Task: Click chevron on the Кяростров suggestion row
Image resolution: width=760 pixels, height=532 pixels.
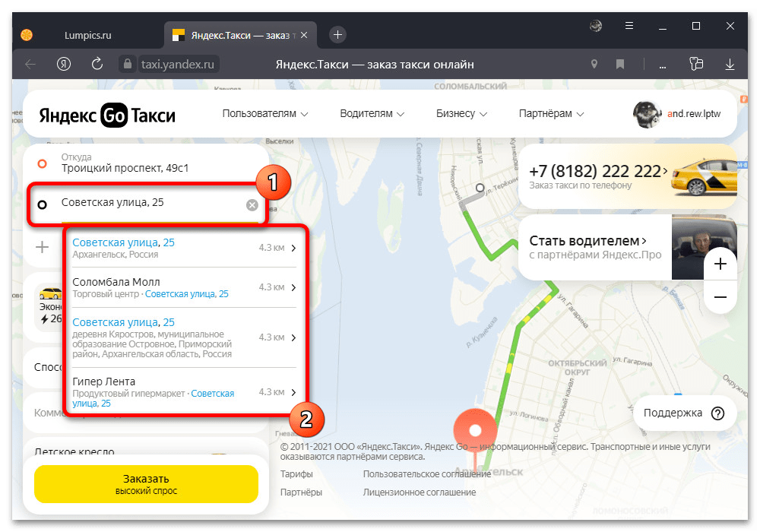Action: [x=293, y=337]
